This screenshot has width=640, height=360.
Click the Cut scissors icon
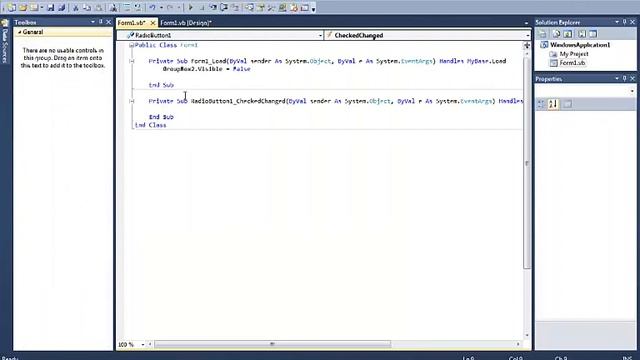coord(76,8)
